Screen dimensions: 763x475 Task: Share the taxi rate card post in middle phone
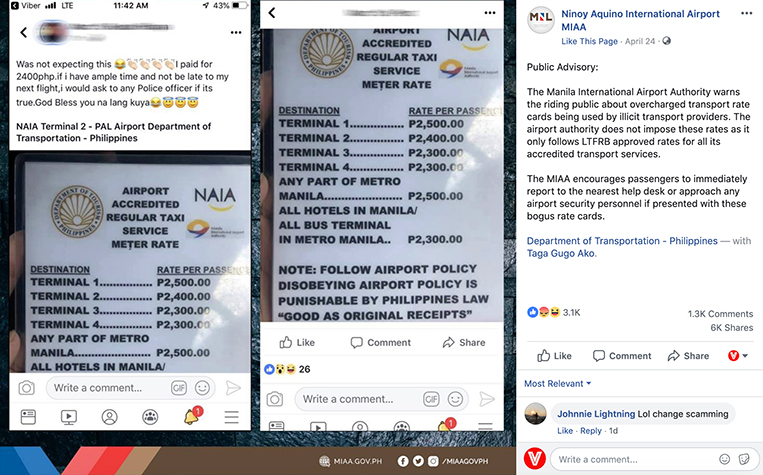tap(464, 343)
